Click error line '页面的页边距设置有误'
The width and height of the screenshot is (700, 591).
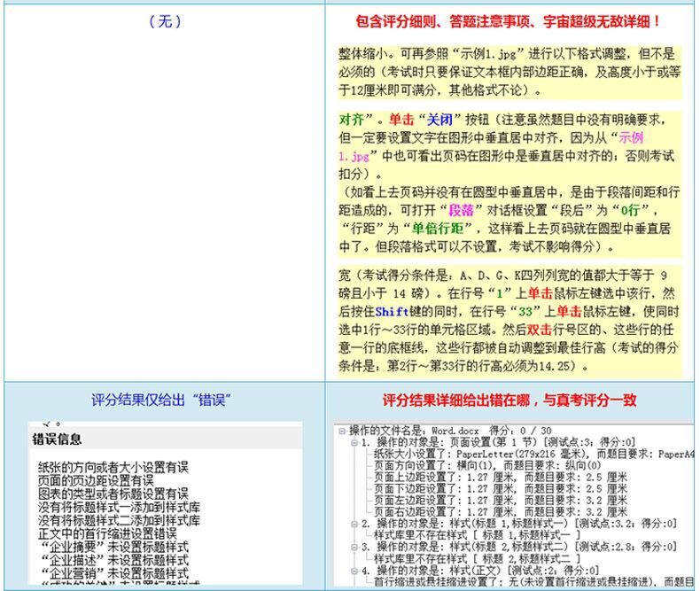point(96,481)
